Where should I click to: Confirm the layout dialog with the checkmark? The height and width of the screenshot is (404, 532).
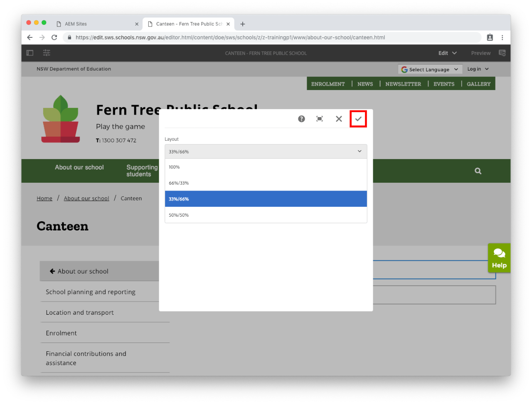358,119
